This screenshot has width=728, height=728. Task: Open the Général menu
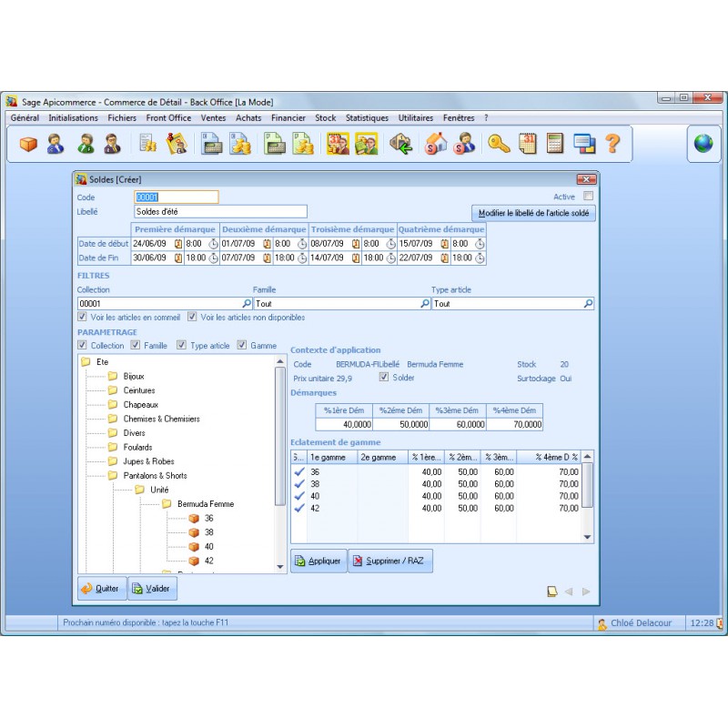pyautogui.click(x=25, y=118)
